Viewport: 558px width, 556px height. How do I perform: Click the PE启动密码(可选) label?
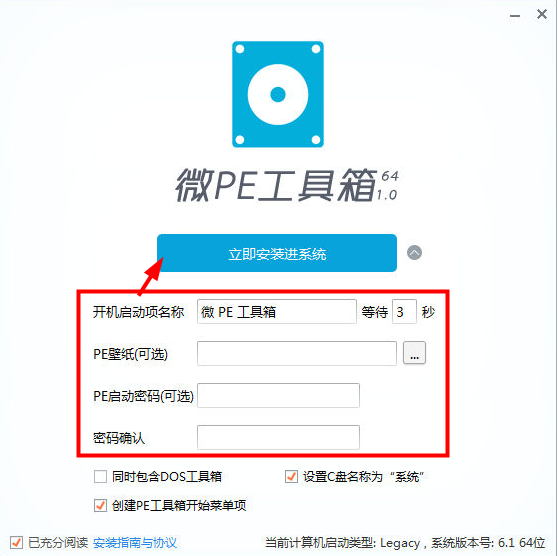tap(143, 396)
